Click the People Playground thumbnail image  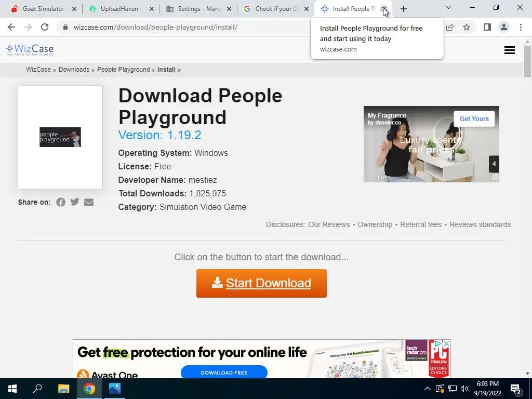(60, 137)
